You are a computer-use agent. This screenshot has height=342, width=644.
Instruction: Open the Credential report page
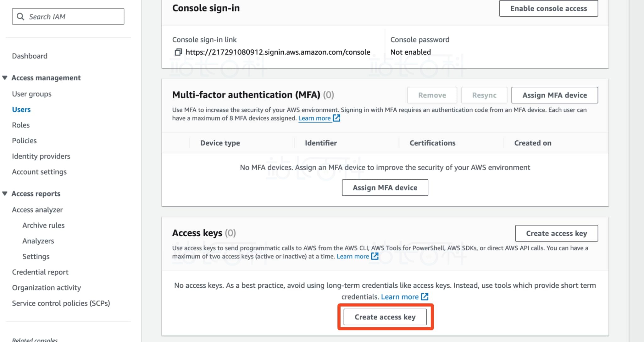click(x=40, y=272)
